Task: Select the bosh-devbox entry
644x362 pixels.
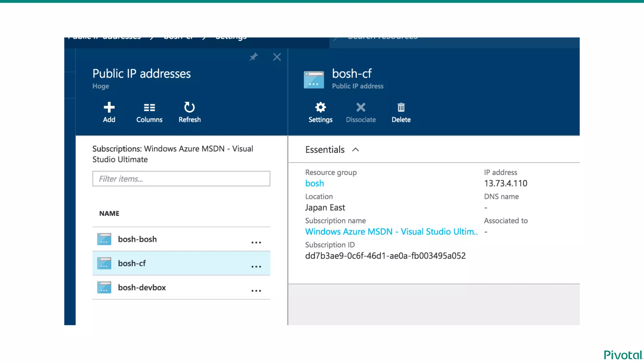Action: click(x=142, y=288)
